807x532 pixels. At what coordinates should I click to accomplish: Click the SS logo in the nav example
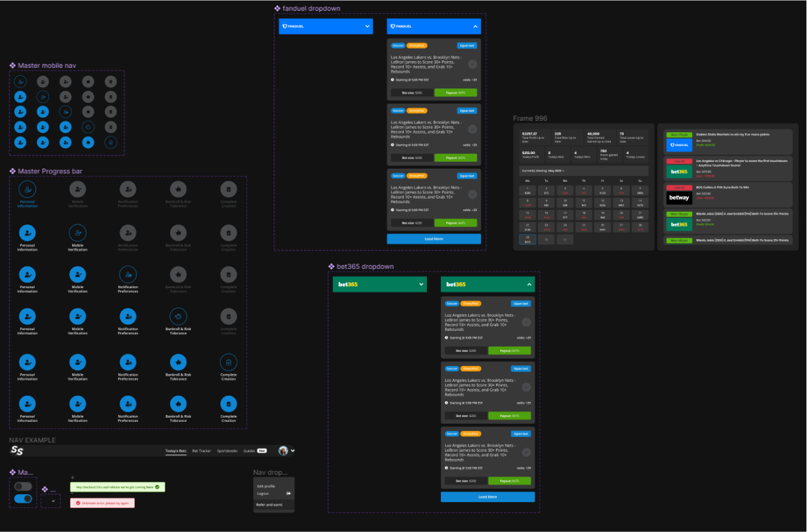[x=17, y=451]
